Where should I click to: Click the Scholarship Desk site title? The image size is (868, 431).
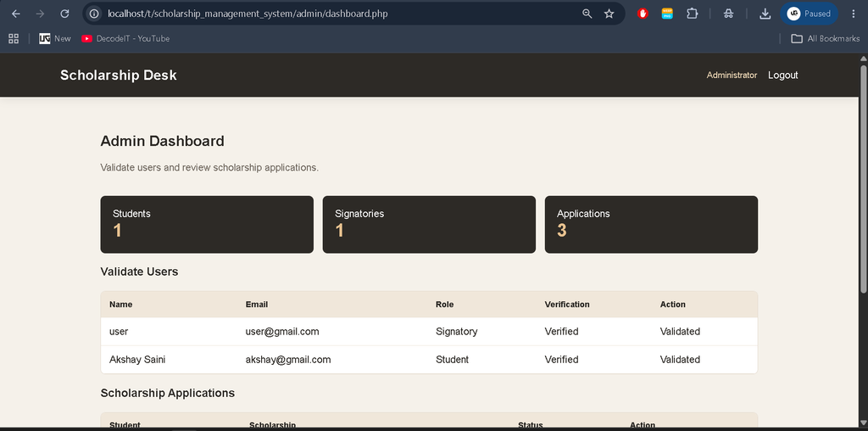click(x=119, y=76)
